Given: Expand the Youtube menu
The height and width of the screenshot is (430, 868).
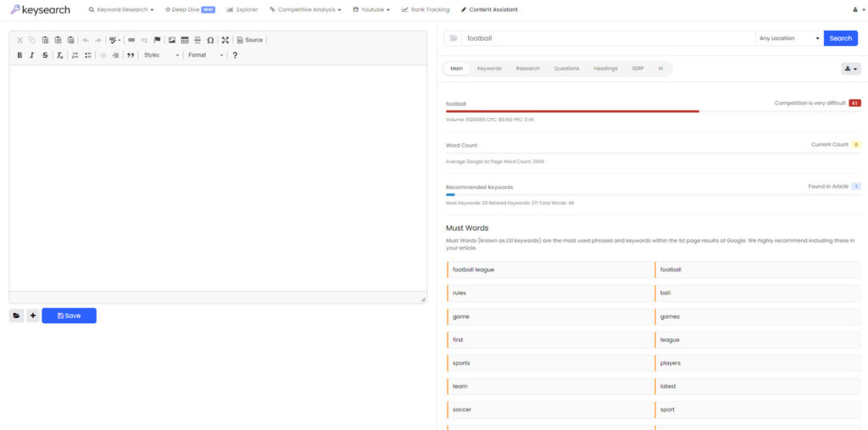Looking at the screenshot, I should point(371,9).
